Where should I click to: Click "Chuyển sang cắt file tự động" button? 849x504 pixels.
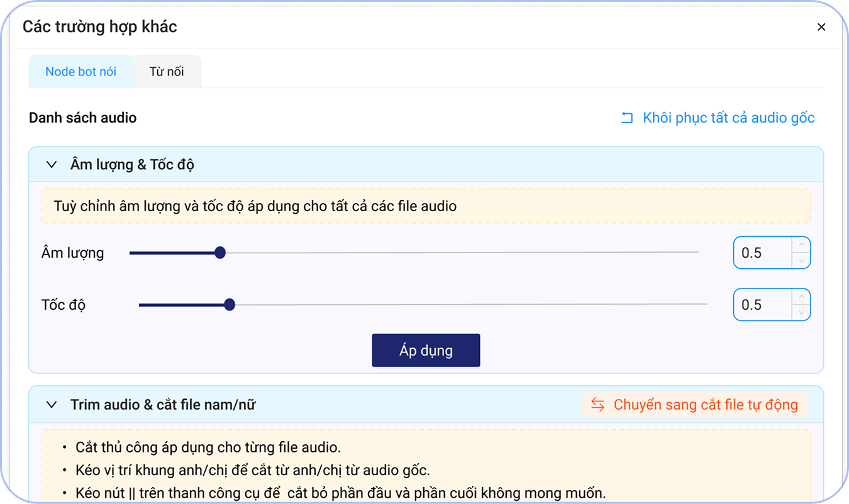pos(694,405)
